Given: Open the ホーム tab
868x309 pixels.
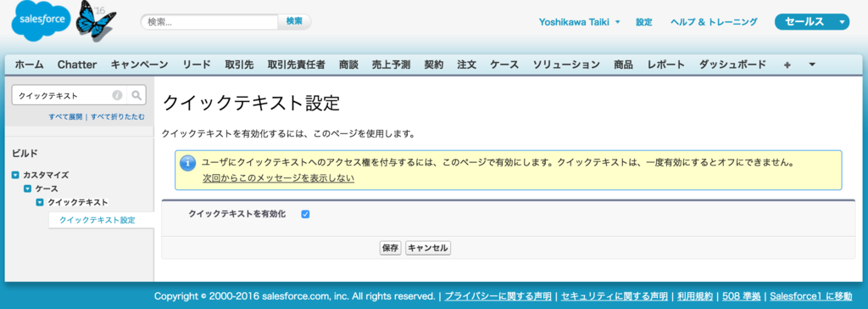Looking at the screenshot, I should tap(30, 65).
